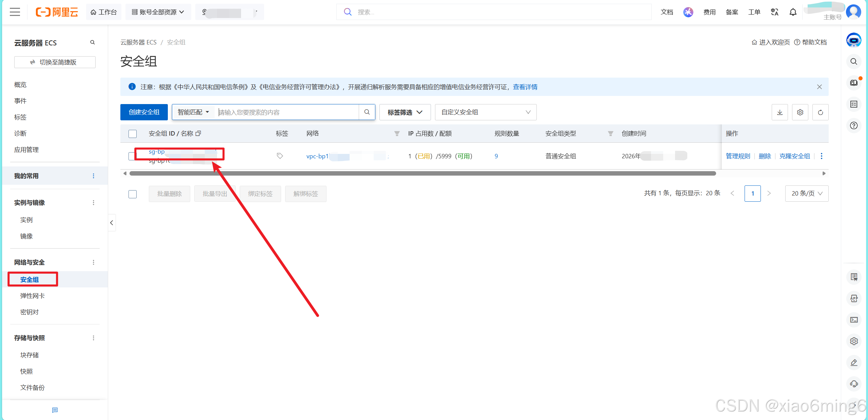The height and width of the screenshot is (420, 868).
Task: Focus the security group search input
Action: [x=288, y=112]
